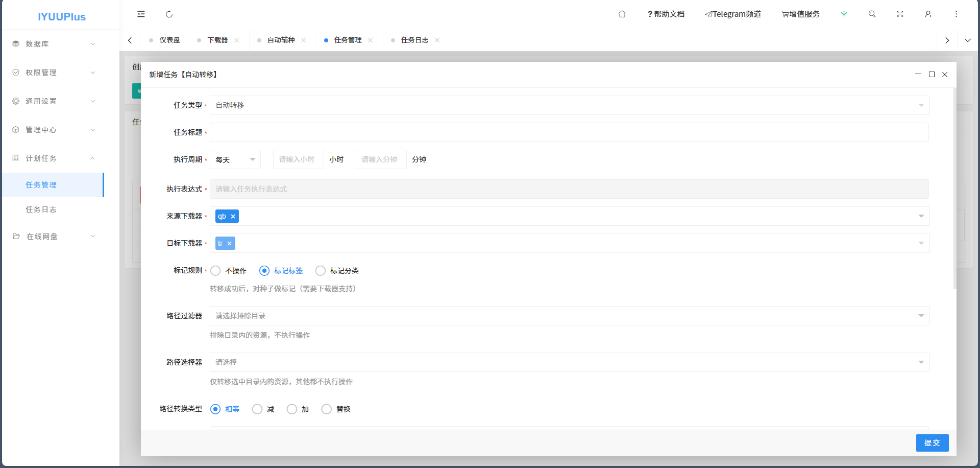Click the sidebar collapse menu icon
This screenshot has height=468, width=980.
141,14
